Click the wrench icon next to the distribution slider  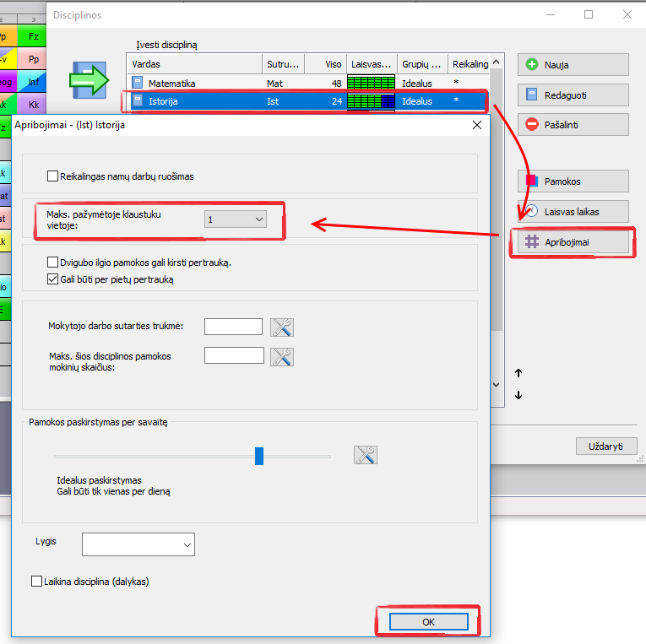tap(366, 456)
